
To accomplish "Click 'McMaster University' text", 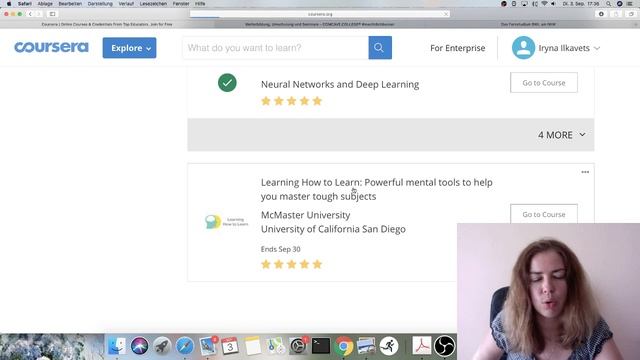I will 305,215.
